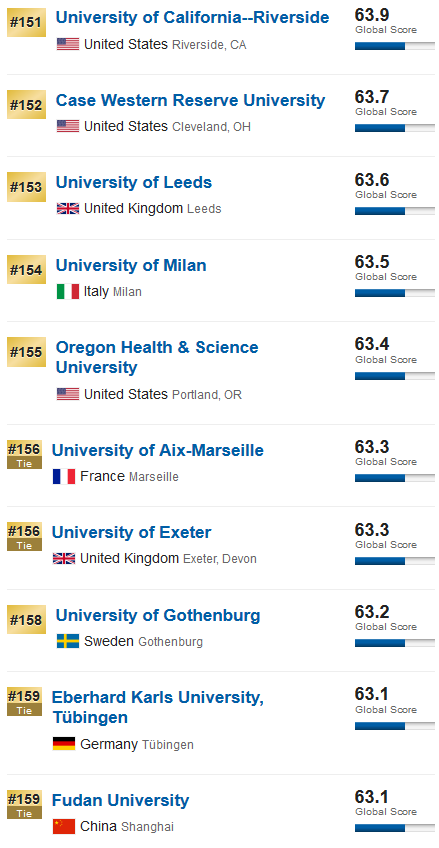The height and width of the screenshot is (848, 439).
Task: Click the United Kingdom flag under University of Leeds
Action: [x=68, y=209]
